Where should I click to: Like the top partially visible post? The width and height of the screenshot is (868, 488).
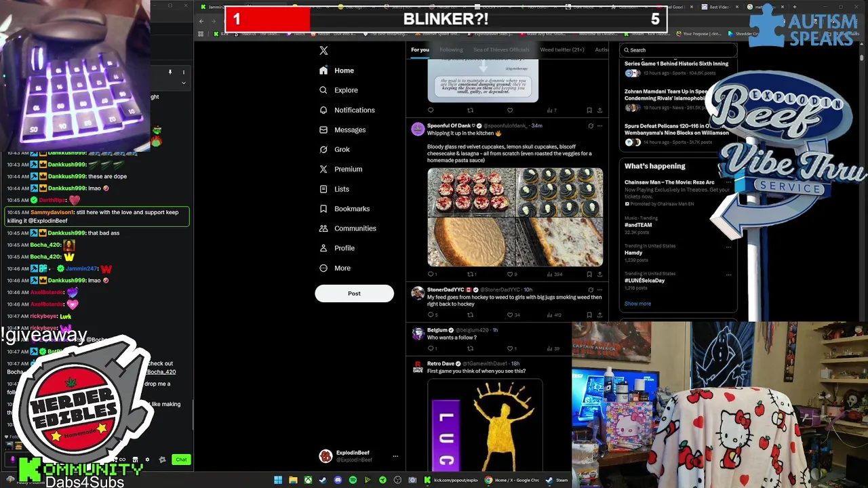(x=510, y=110)
